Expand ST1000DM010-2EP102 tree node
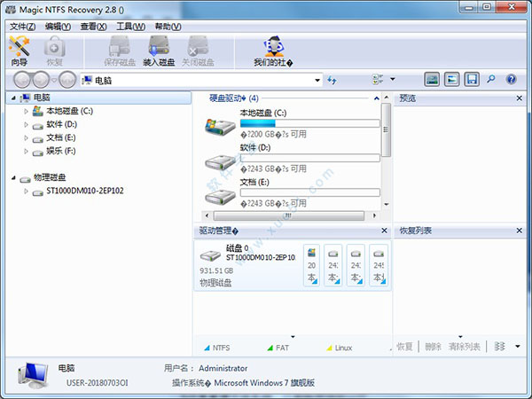 (x=26, y=191)
